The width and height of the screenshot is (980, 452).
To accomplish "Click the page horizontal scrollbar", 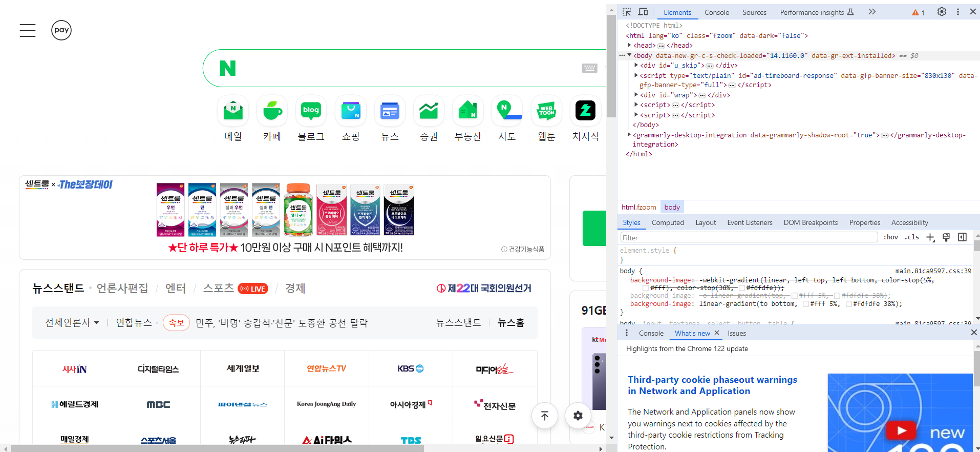I will pyautogui.click(x=217, y=448).
